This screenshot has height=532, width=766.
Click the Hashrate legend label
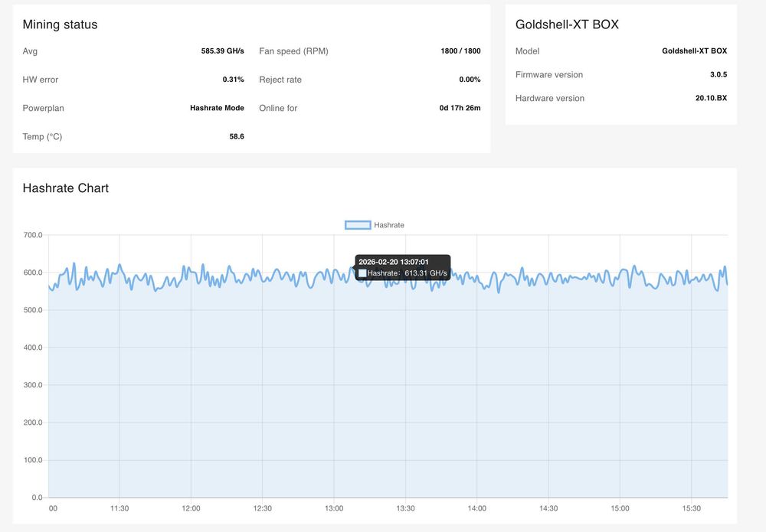[x=389, y=225]
